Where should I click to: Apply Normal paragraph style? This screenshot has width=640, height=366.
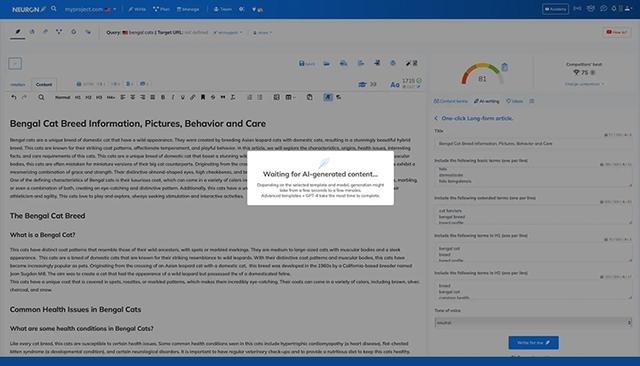(62, 98)
